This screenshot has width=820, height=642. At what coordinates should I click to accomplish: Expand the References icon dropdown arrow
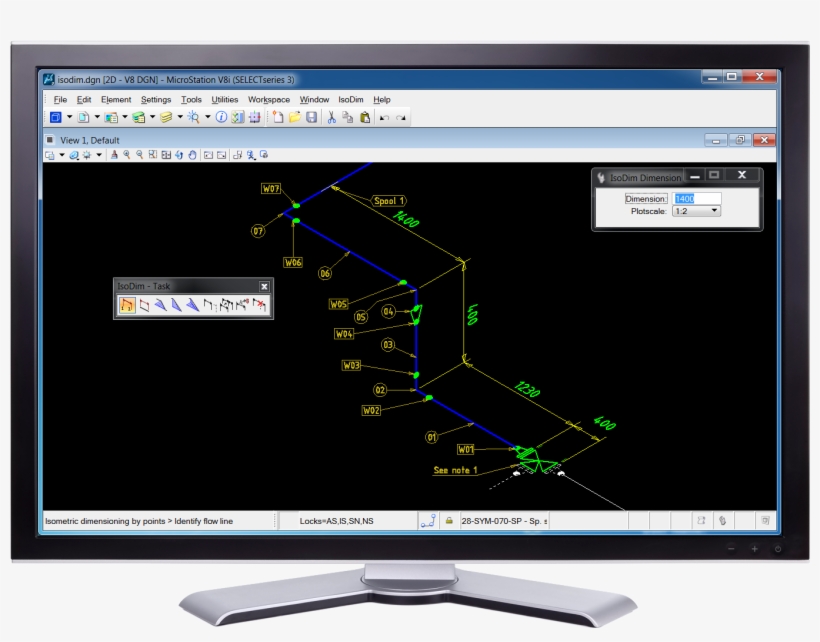97,117
